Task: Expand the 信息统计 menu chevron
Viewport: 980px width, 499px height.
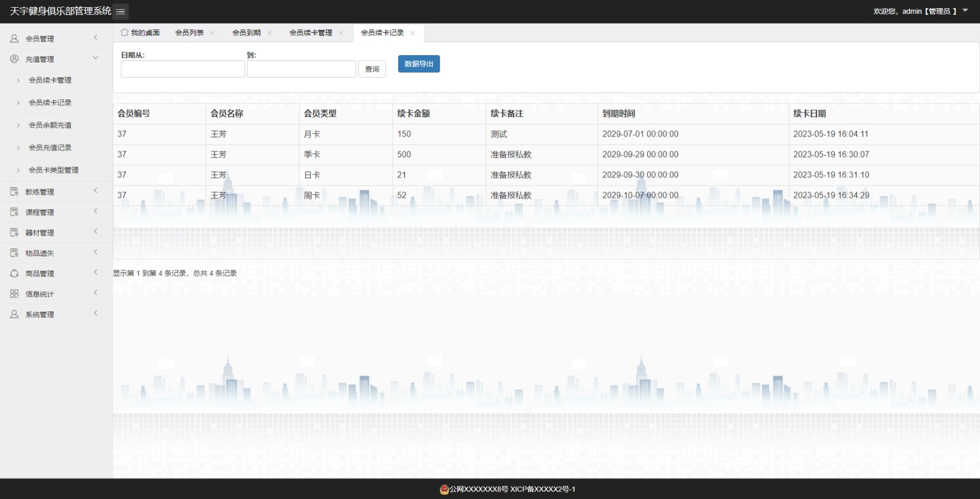Action: 96,293
